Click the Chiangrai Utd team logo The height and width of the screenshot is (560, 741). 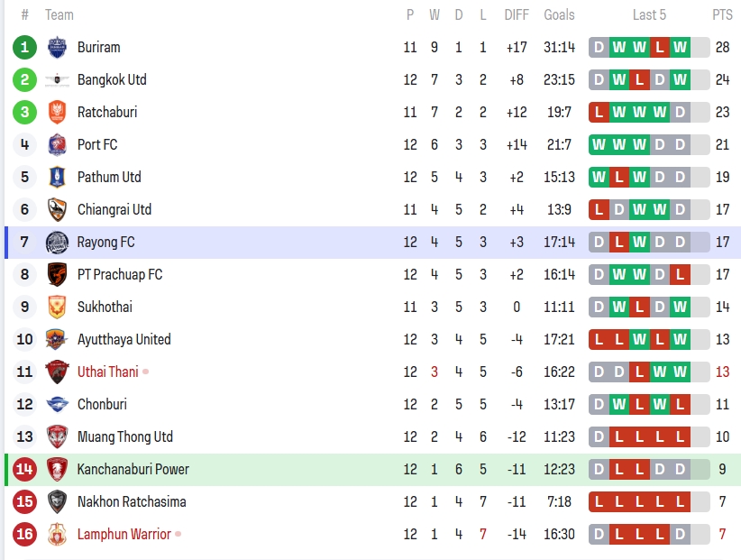57,209
